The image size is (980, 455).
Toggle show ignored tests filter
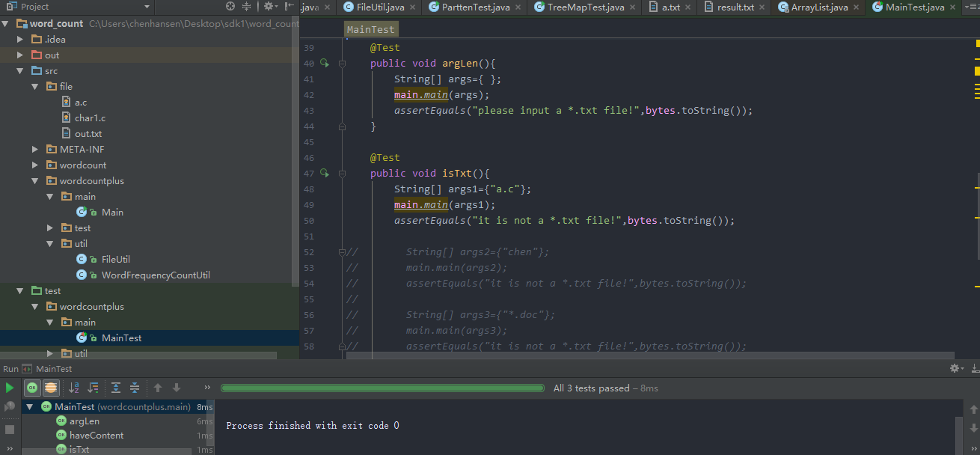point(50,388)
